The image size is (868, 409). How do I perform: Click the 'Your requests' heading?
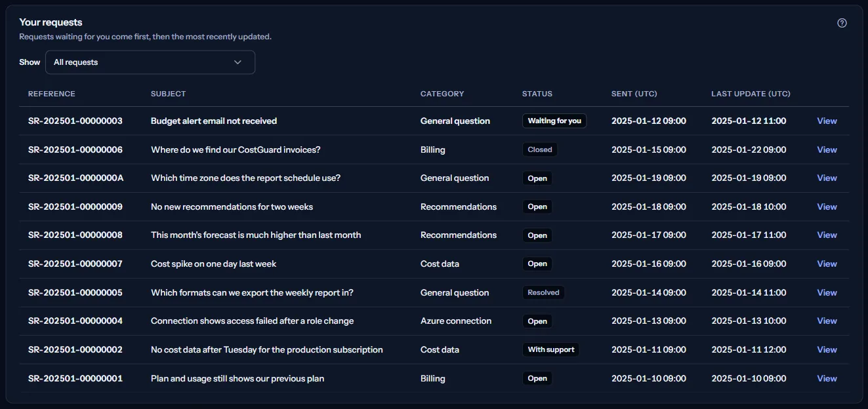tap(51, 22)
